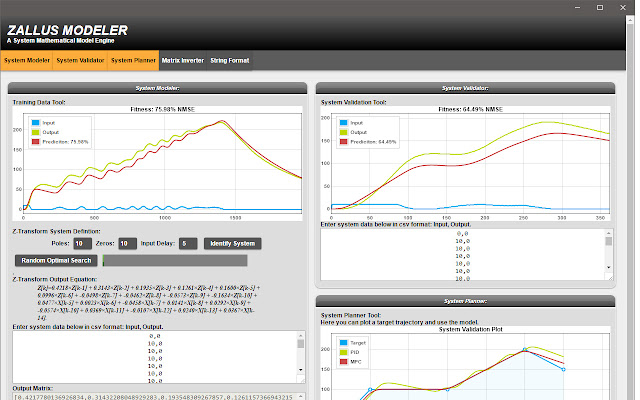This screenshot has width=640, height=400.
Task: Click the System Validation Plot title
Action: click(x=471, y=329)
